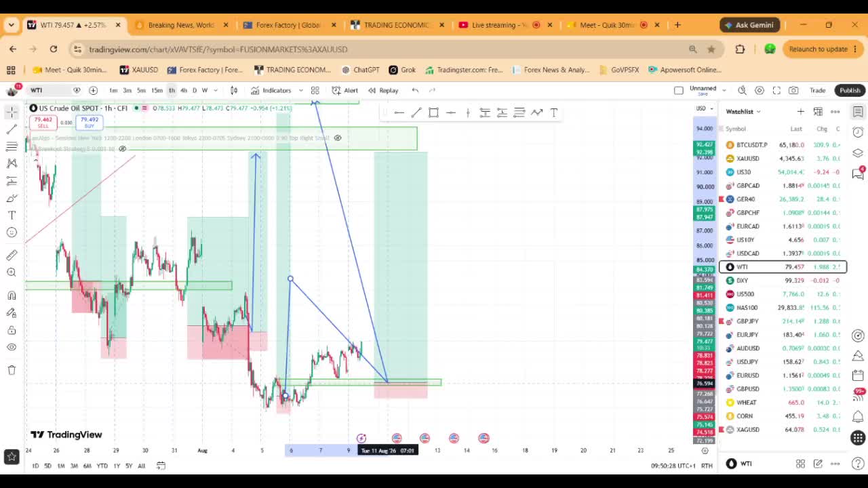Select the 1Y date range
Screen dimensions: 868x488
(x=117, y=466)
